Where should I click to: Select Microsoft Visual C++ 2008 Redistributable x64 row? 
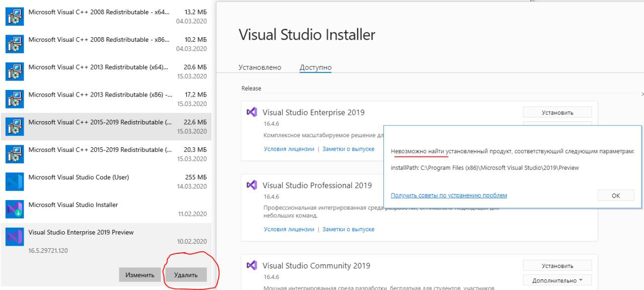click(x=106, y=17)
